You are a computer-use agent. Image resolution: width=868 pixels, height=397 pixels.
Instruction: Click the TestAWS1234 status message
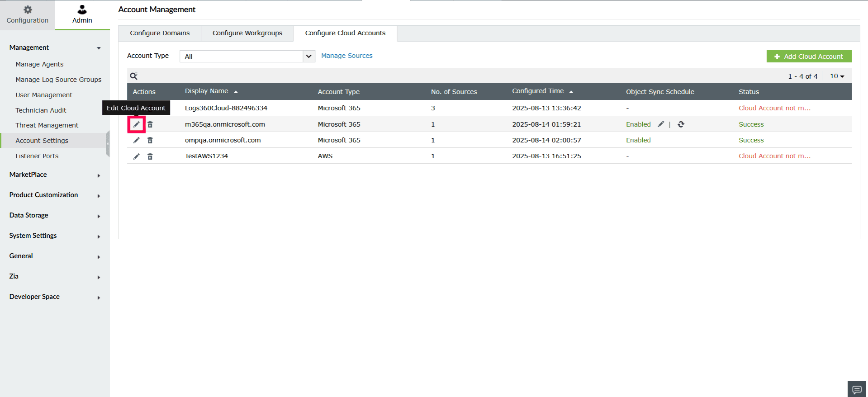pyautogui.click(x=774, y=156)
